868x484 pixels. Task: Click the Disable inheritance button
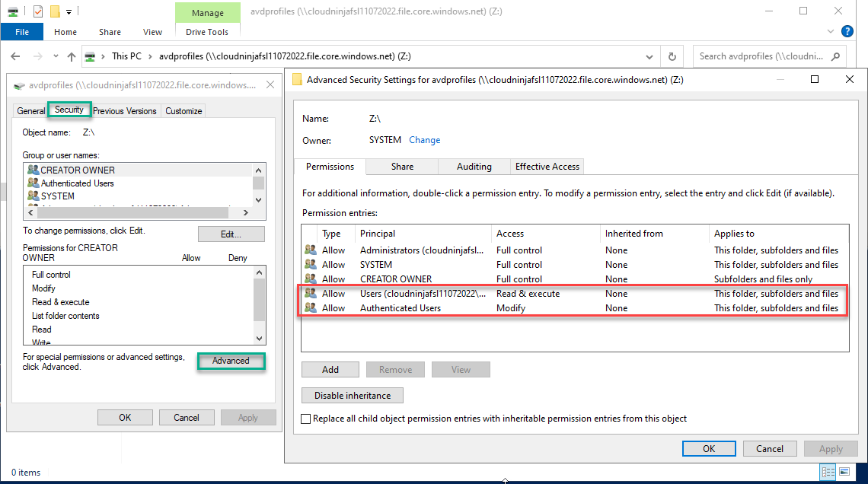(353, 396)
